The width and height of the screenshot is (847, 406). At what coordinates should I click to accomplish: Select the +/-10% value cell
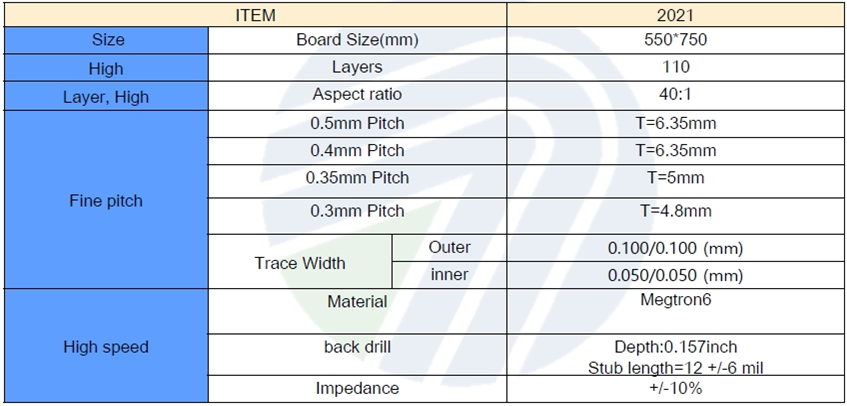point(676,388)
